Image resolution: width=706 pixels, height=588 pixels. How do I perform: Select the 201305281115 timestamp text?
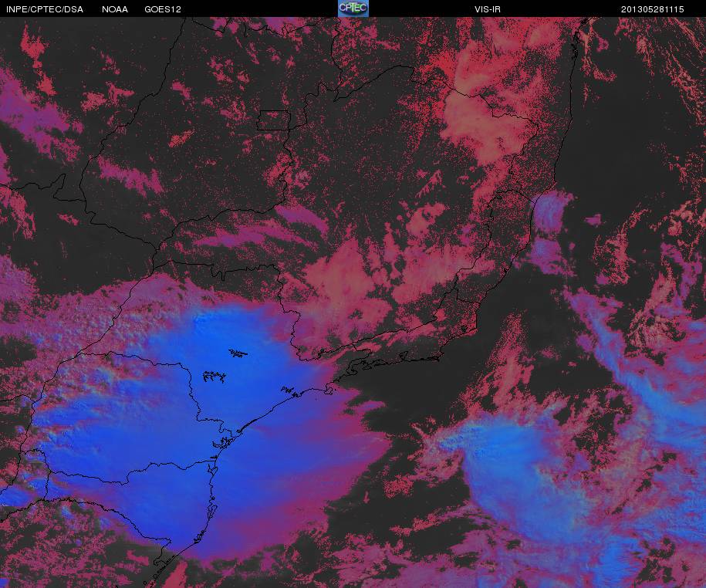coord(653,9)
